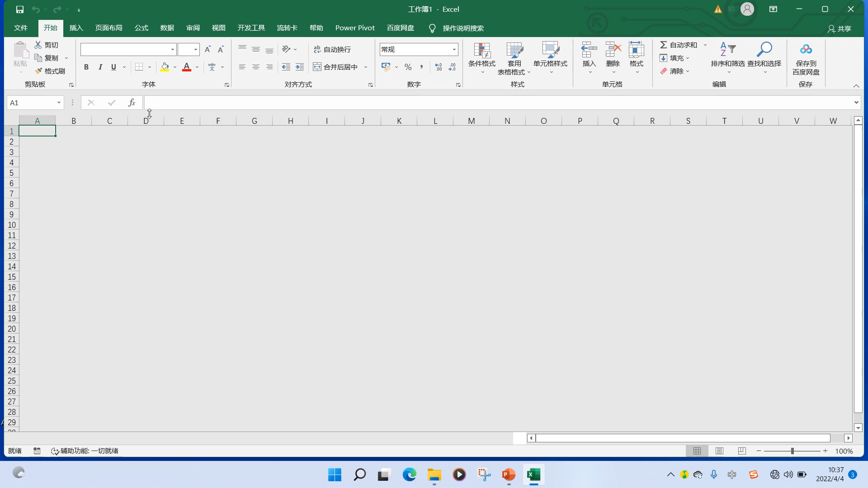Screen dimensions: 868x488
Task: Click the percent style icon
Action: click(408, 67)
